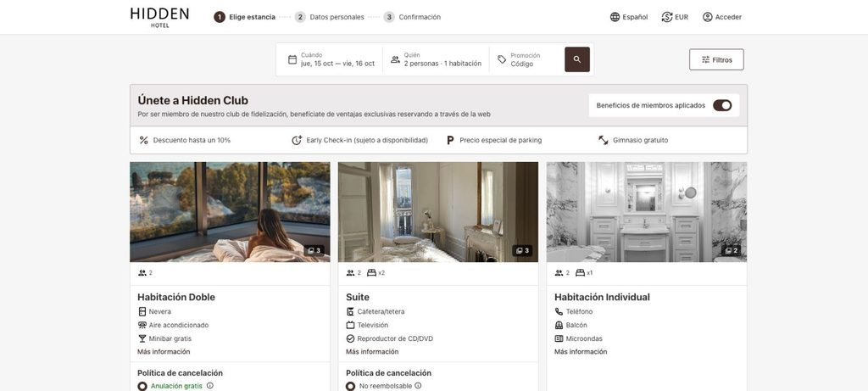This screenshot has width=868, height=391.
Task: Open the Filtros panel
Action: [x=716, y=60]
